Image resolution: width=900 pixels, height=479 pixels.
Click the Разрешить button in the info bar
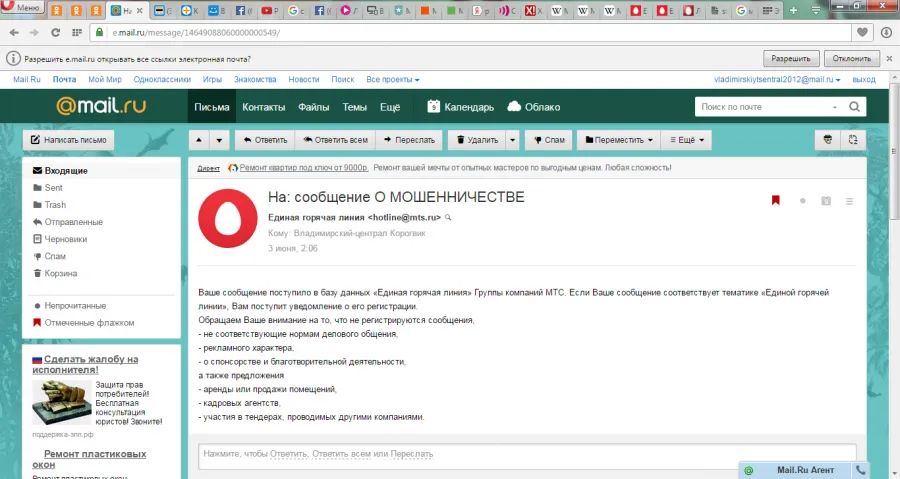790,59
